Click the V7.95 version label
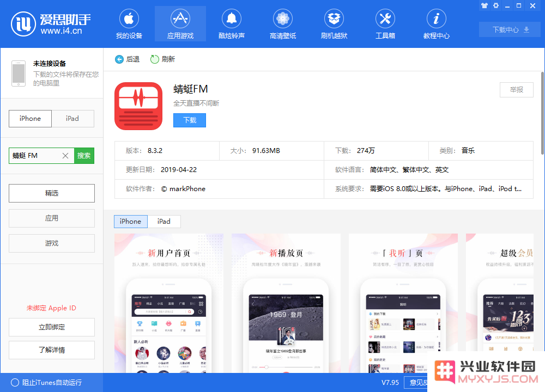Image resolution: width=545 pixels, height=392 pixels. tap(390, 383)
